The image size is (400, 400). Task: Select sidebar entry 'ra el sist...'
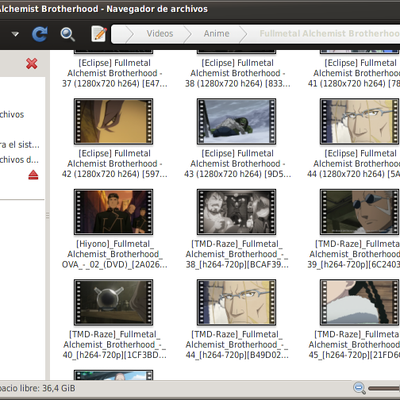click(x=19, y=145)
